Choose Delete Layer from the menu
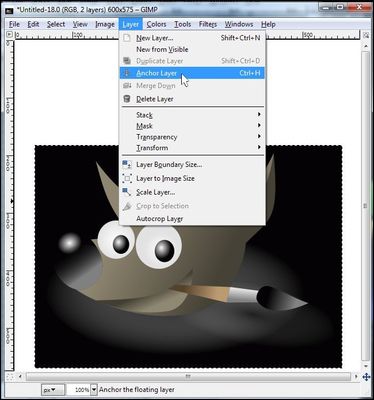Viewport: 374px width, 400px height. 192,99
